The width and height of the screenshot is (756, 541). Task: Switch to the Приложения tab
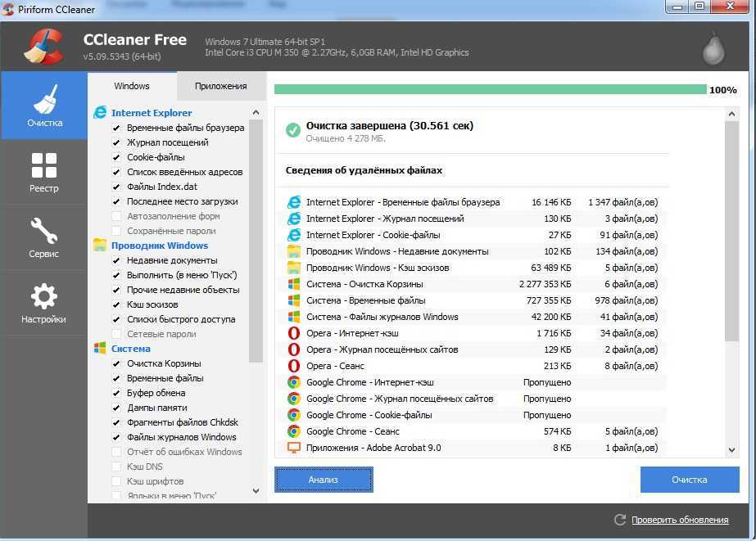click(221, 86)
